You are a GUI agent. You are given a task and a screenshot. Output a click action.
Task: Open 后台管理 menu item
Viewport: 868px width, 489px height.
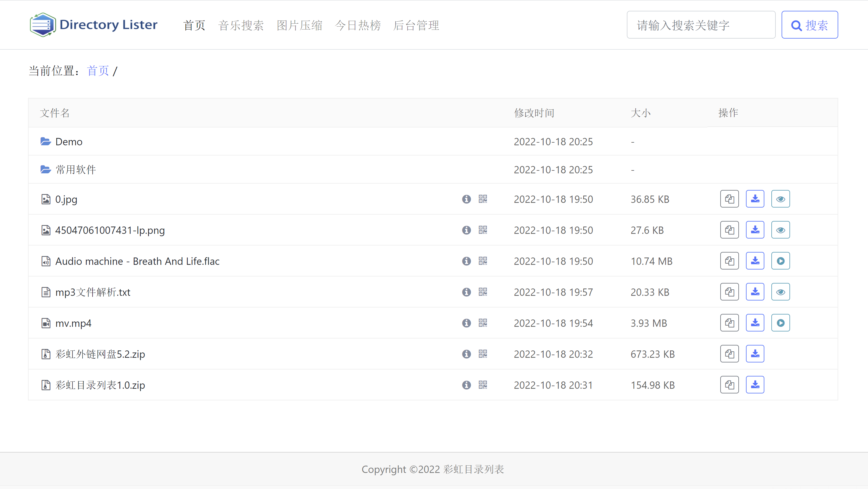[417, 25]
